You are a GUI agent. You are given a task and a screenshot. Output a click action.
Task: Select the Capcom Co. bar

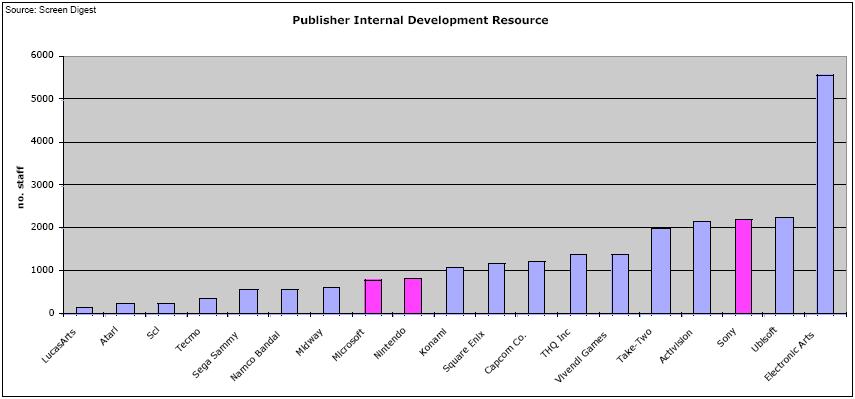coord(537,287)
